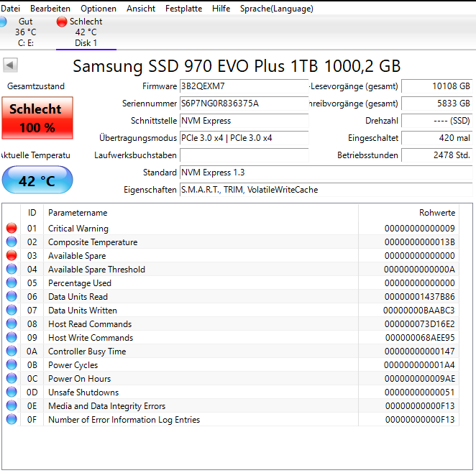Click the blue status icon for Media and Data Integrity Errors
This screenshot has width=476, height=473.
point(12,405)
